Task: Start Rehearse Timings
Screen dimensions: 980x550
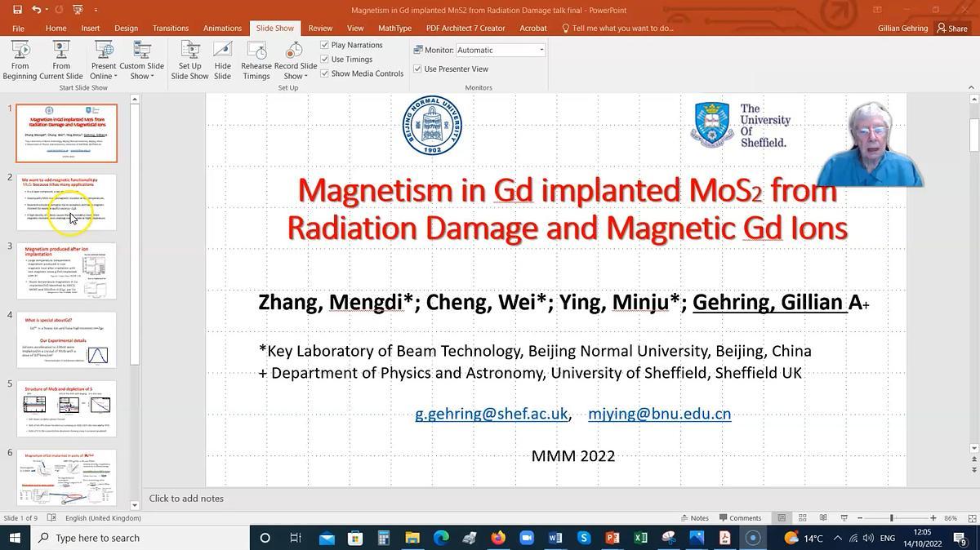Action: pyautogui.click(x=256, y=60)
